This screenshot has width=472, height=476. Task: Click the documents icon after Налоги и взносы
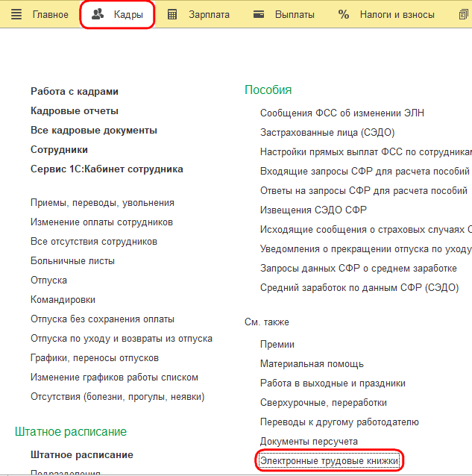464,14
